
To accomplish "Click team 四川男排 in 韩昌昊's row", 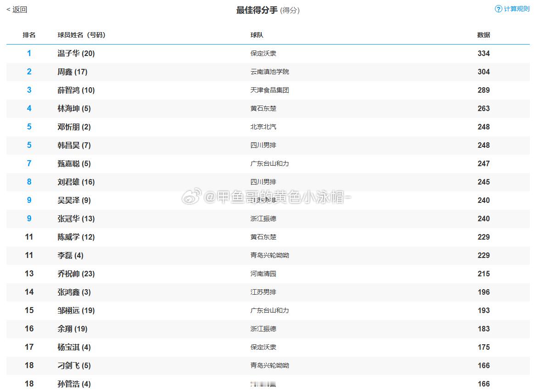I will coord(263,146).
